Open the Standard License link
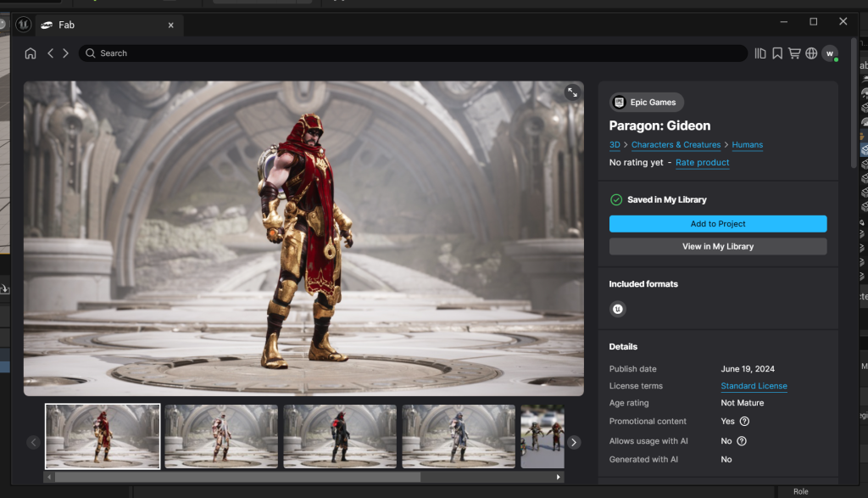 [x=754, y=385]
